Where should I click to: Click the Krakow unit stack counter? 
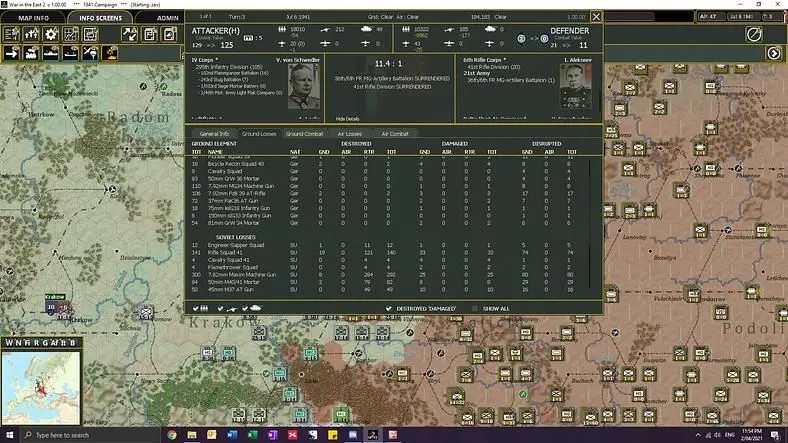pyautogui.click(x=57, y=308)
